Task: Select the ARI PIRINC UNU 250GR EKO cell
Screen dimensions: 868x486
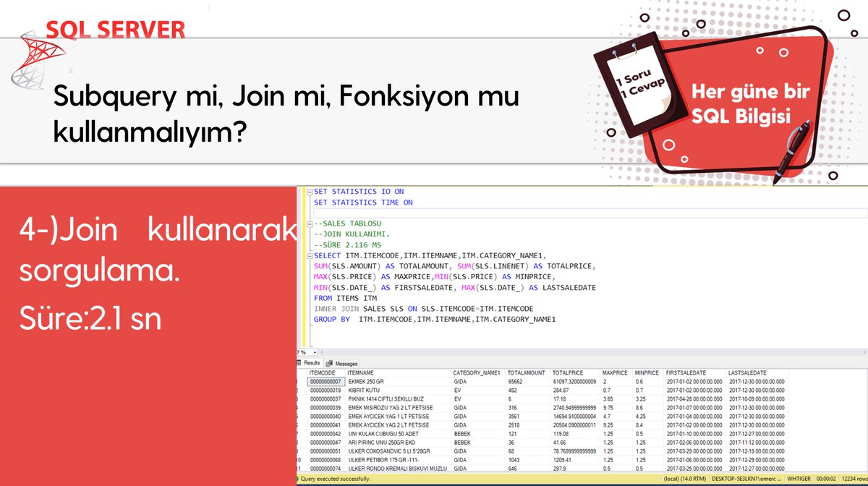Action: [398, 442]
